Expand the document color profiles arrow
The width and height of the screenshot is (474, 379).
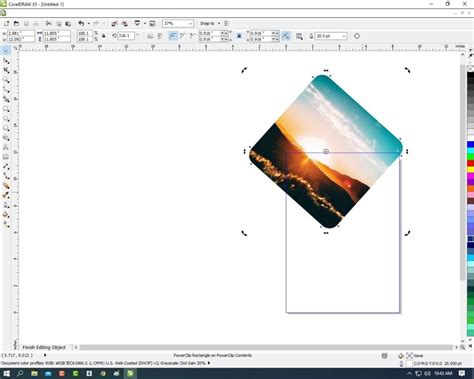pyautogui.click(x=209, y=363)
